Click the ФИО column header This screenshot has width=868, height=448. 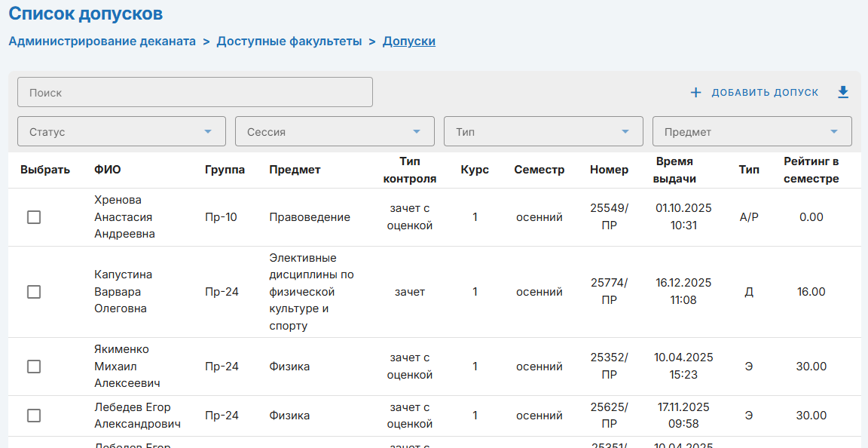point(107,170)
